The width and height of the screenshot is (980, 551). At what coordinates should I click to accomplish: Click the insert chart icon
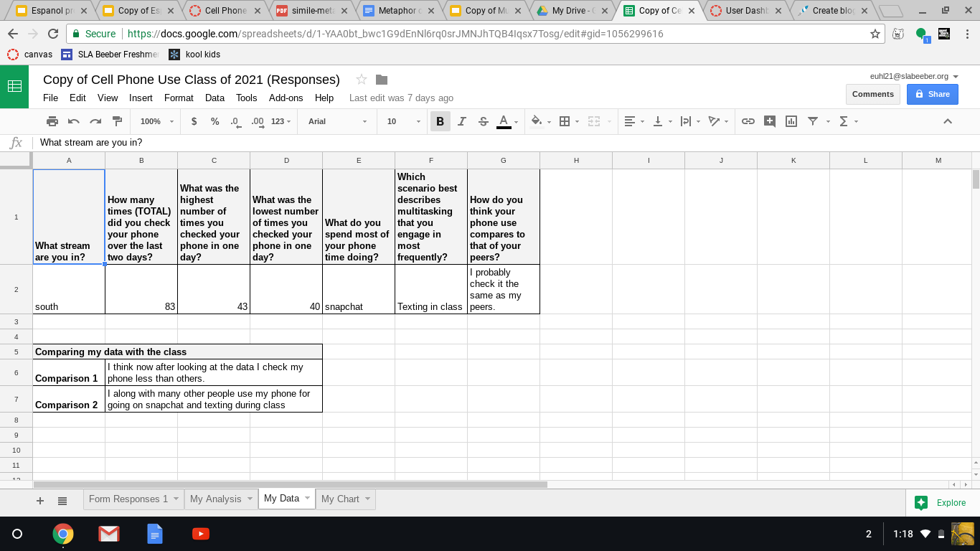click(791, 121)
